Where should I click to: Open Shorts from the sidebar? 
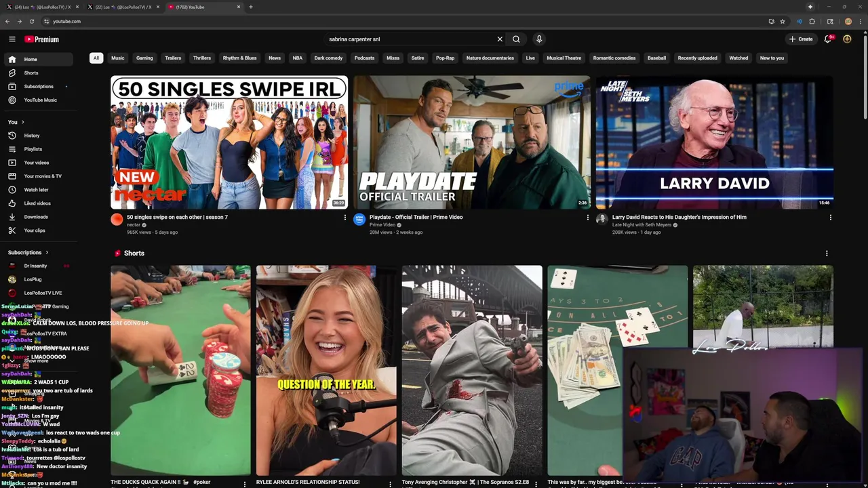(38, 73)
